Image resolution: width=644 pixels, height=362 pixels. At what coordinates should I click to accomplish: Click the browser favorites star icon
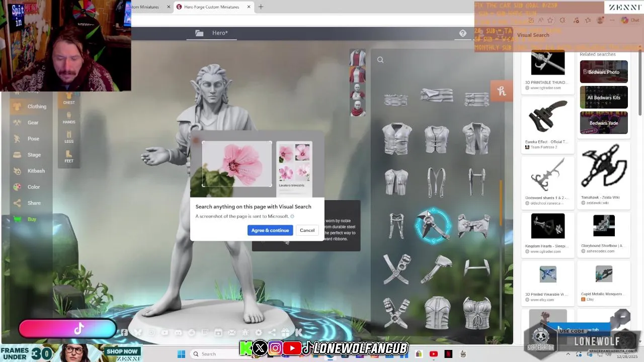[550, 20]
